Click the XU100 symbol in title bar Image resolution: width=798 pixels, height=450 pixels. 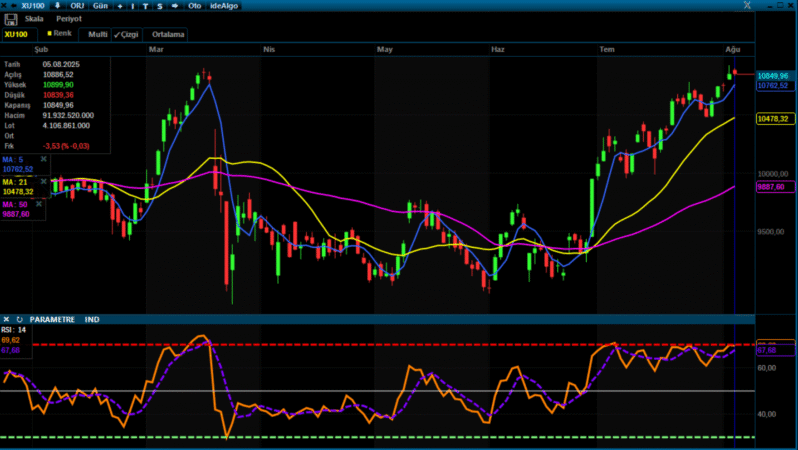[33, 6]
